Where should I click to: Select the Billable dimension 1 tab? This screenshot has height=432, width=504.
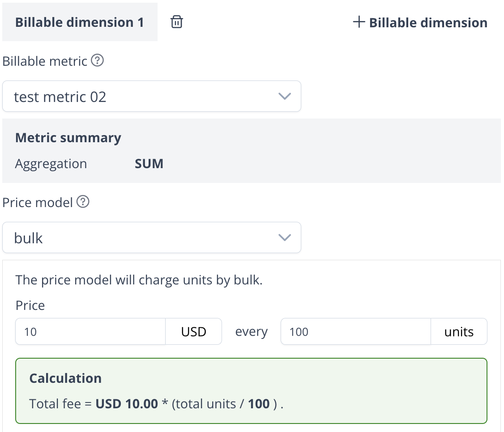(80, 22)
